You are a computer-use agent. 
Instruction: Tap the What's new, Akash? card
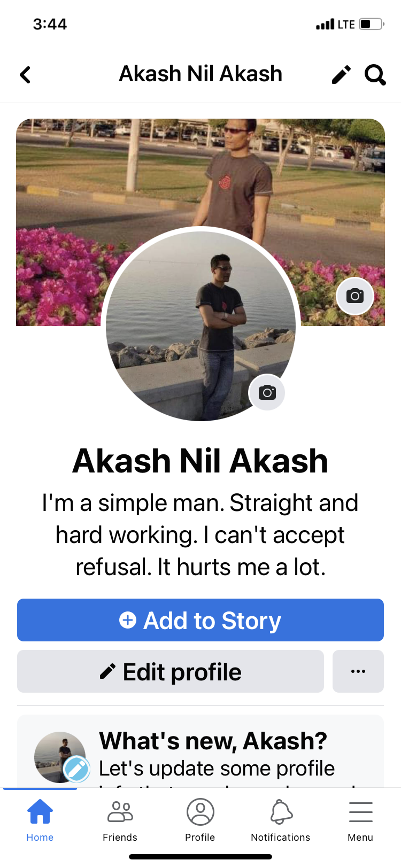click(x=200, y=751)
